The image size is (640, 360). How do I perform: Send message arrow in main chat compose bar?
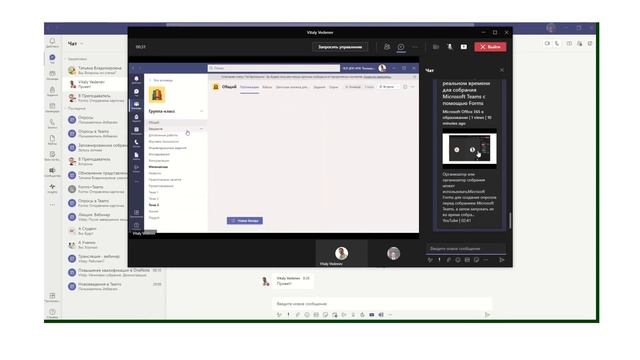[487, 315]
